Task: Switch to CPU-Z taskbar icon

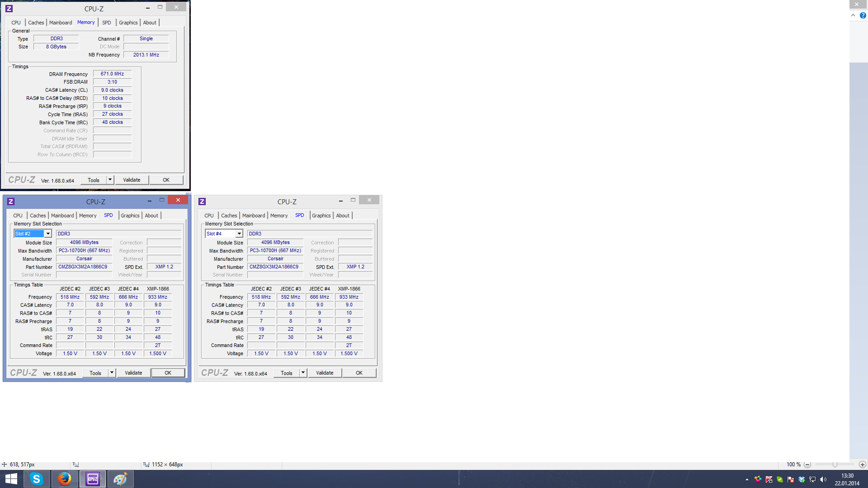Action: coord(93,479)
